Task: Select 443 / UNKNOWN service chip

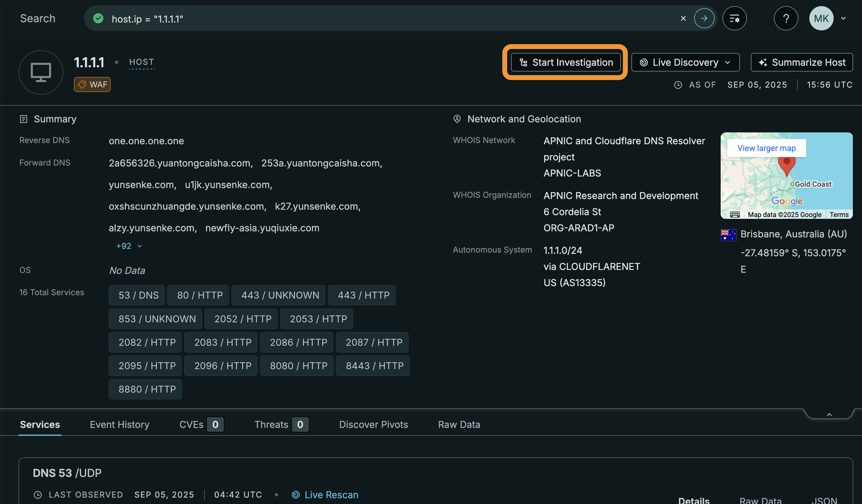Action: 278,295
